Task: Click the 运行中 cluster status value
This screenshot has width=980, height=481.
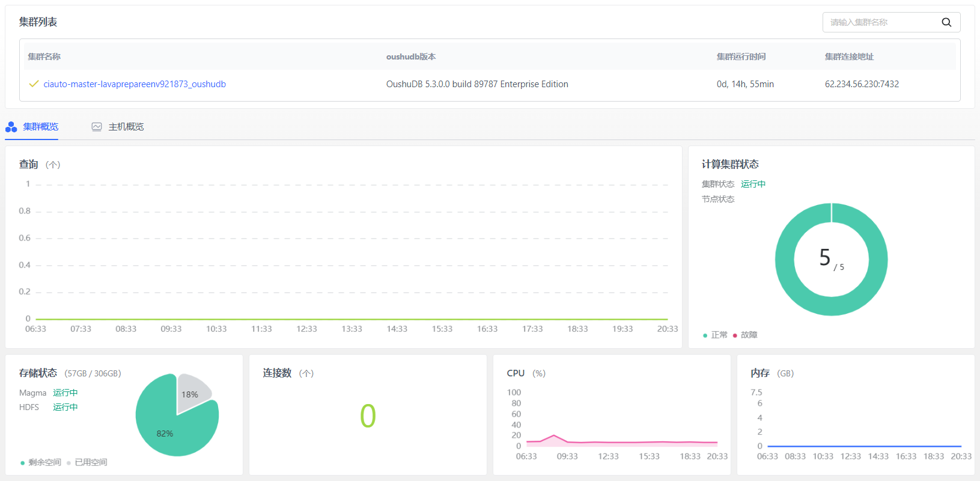Action: (x=753, y=184)
